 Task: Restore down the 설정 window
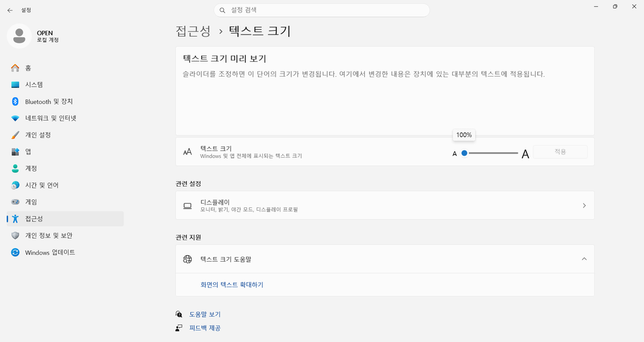(615, 6)
